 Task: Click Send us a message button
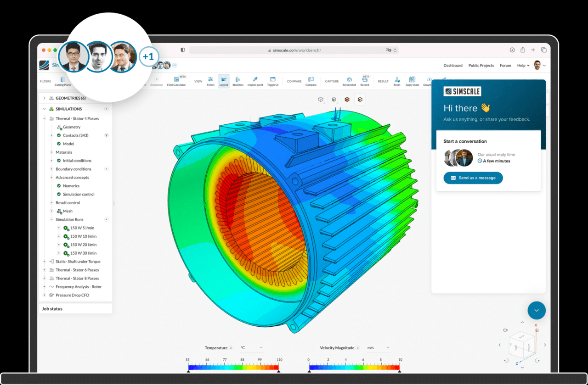[x=473, y=178]
